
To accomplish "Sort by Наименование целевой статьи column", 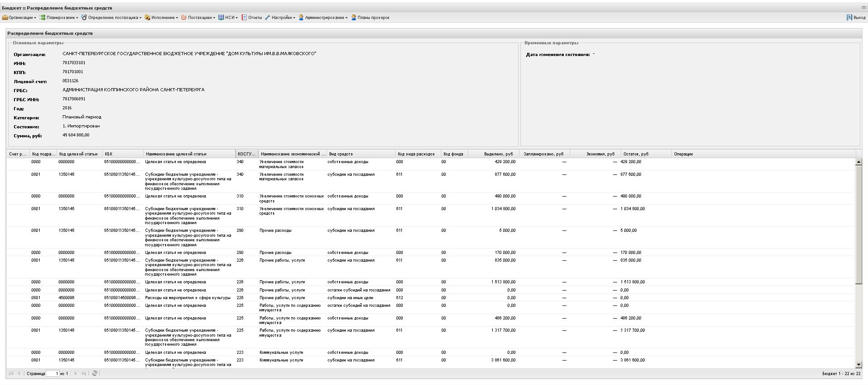I will tap(189, 154).
